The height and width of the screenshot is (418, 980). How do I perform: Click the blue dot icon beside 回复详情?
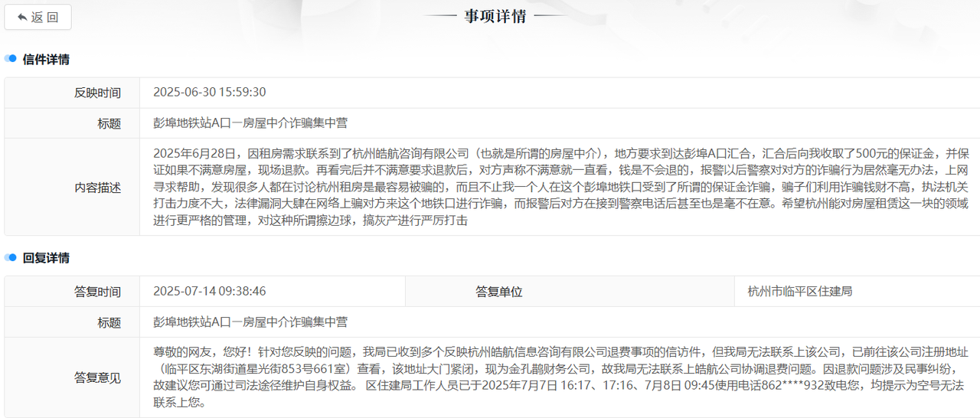(11, 258)
